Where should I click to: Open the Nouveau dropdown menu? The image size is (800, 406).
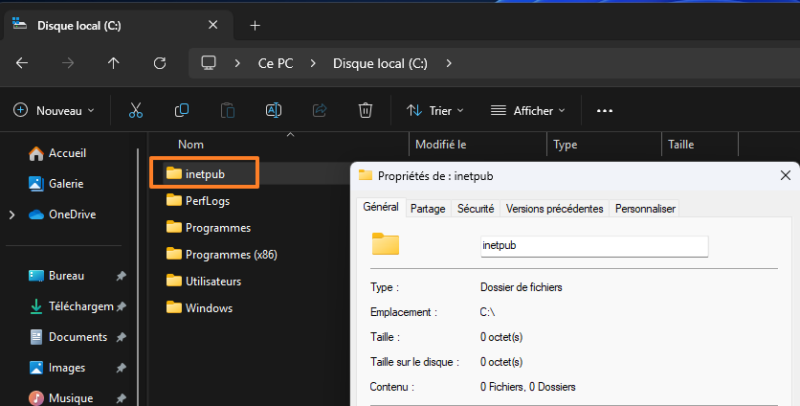55,111
